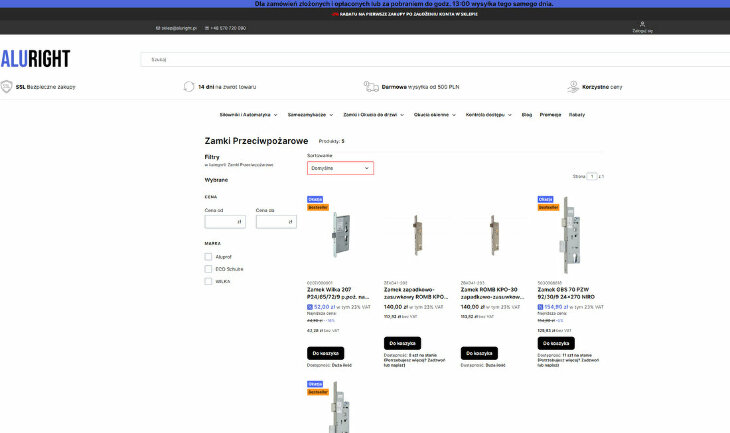Expand Zamki i Okucia do drzwi menu

[x=373, y=115]
